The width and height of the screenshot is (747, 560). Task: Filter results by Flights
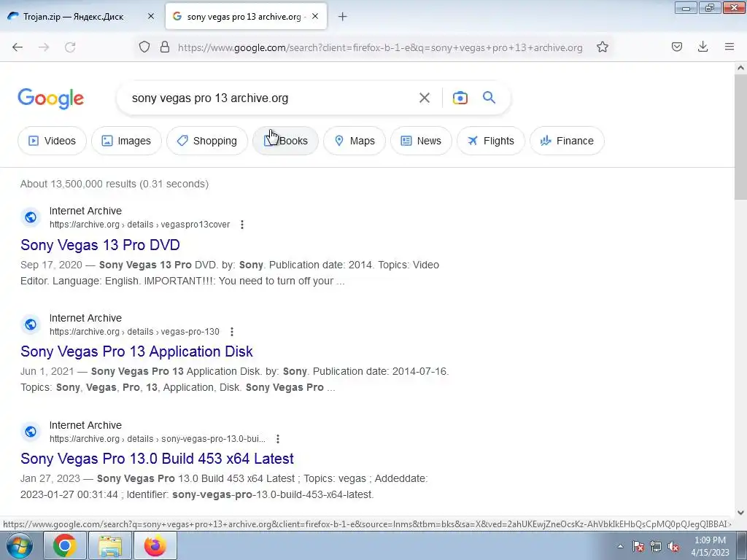tap(491, 141)
